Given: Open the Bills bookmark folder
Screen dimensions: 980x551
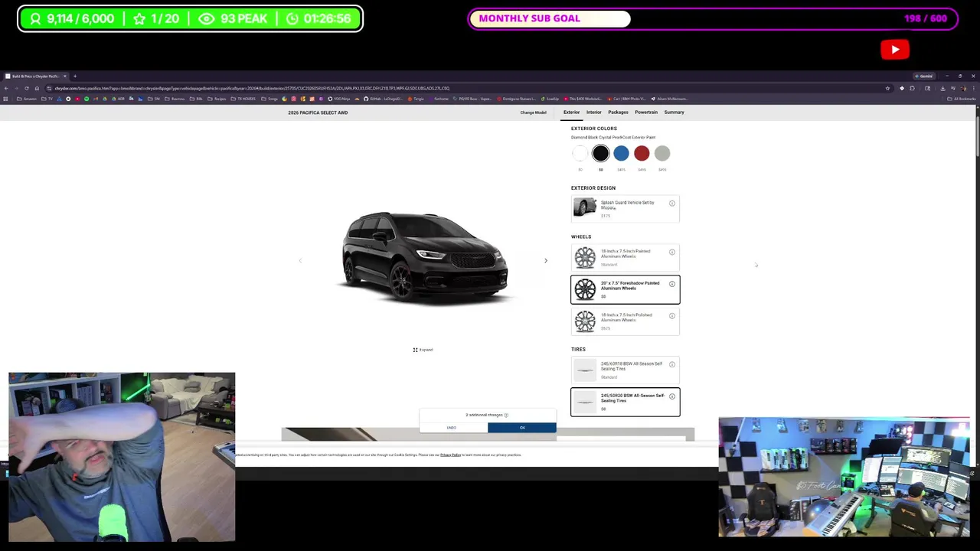Looking at the screenshot, I should (x=196, y=99).
